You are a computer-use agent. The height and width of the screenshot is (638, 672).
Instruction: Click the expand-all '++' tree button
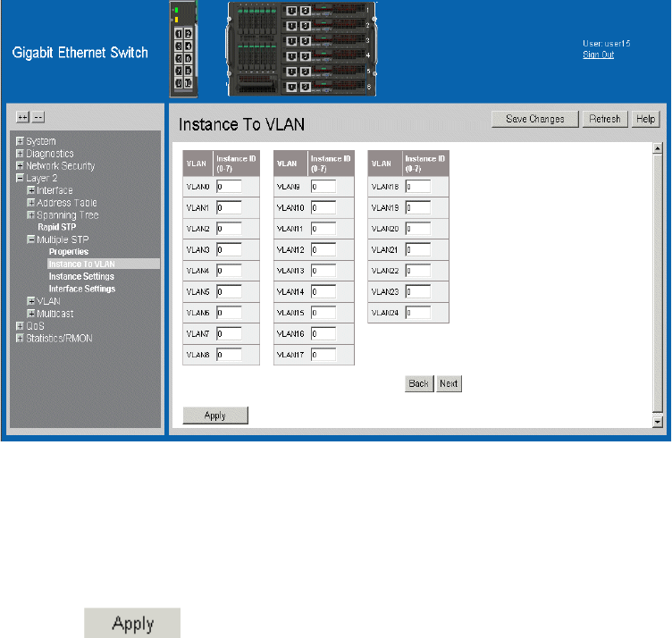pos(24,117)
